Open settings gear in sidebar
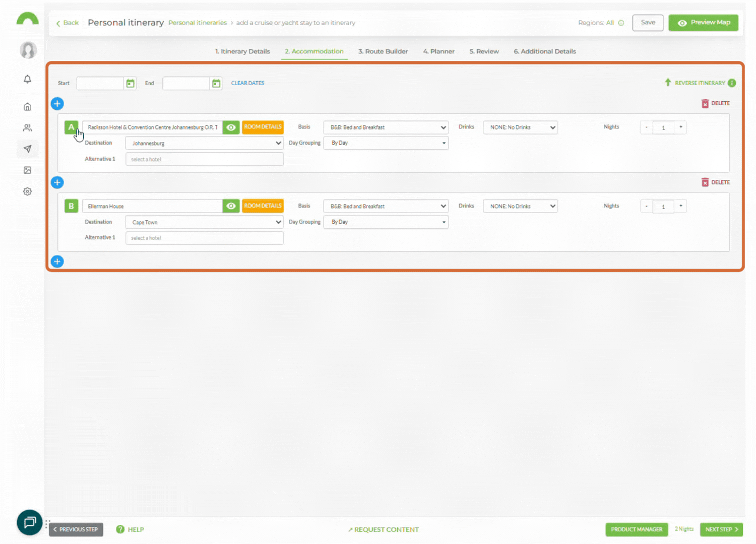 coord(28,191)
